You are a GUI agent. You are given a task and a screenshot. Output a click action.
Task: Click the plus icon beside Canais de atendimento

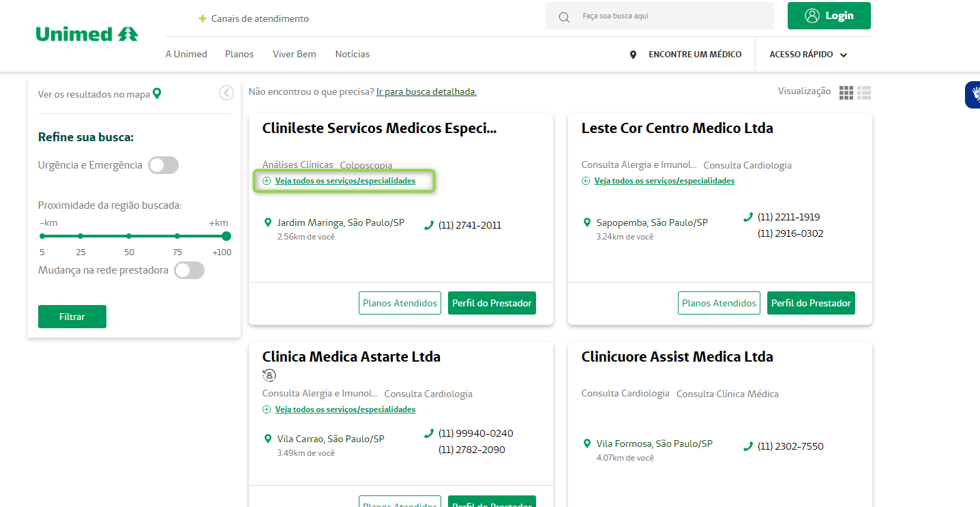click(203, 18)
